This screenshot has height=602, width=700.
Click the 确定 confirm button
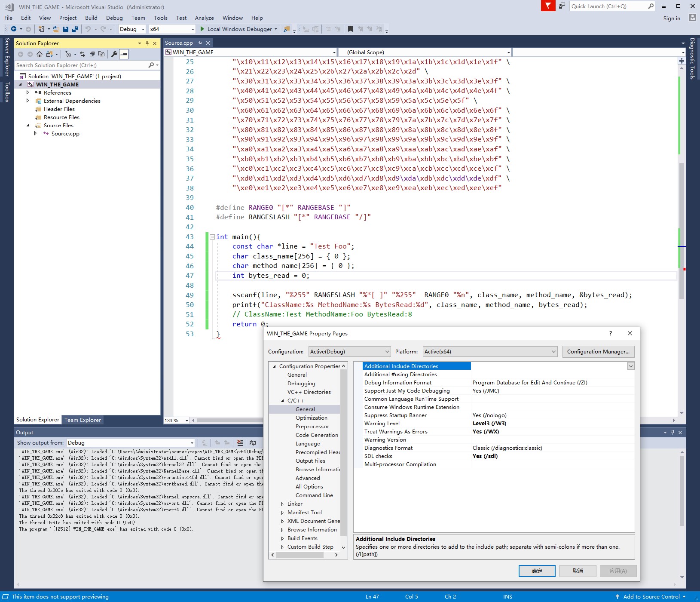[x=537, y=571]
